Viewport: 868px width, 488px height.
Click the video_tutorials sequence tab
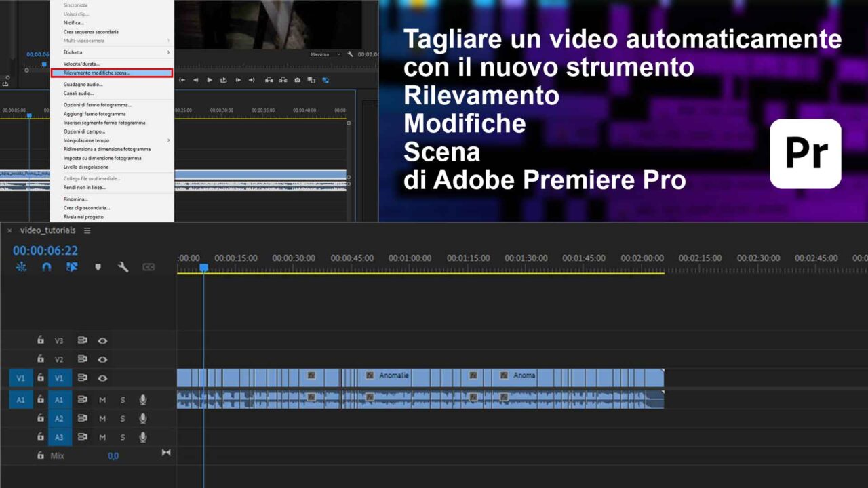(47, 230)
